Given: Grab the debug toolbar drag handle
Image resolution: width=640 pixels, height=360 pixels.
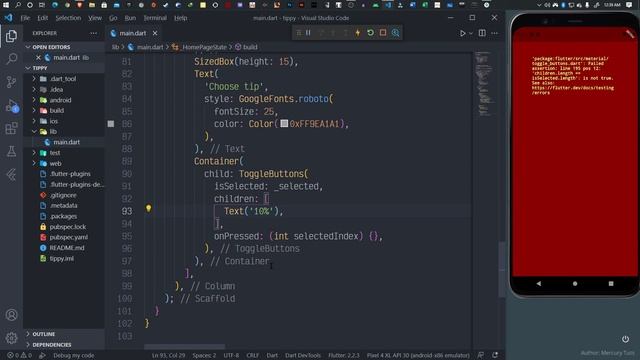Looking at the screenshot, I should 298,33.
